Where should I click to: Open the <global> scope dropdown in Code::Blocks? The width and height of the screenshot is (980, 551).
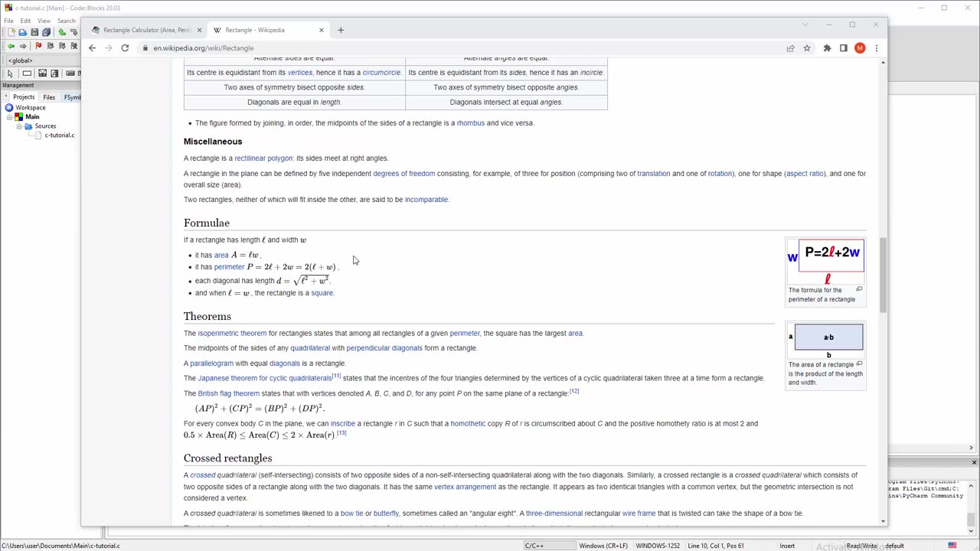pos(42,60)
